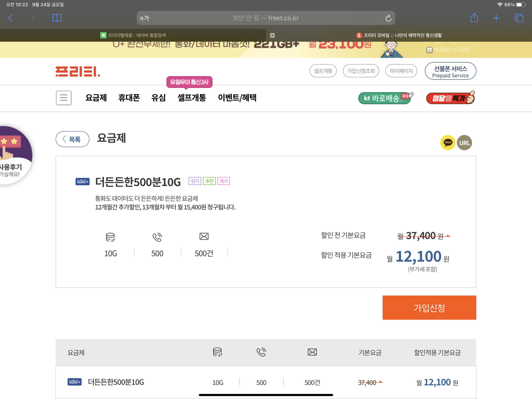Click the phone call icon above 500
532x399 pixels.
point(157,237)
